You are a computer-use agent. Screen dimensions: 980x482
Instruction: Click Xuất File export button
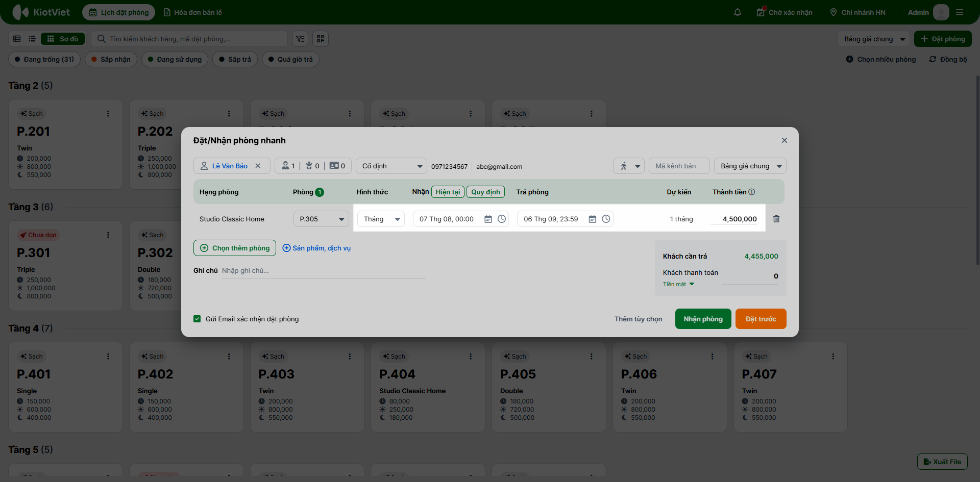942,462
